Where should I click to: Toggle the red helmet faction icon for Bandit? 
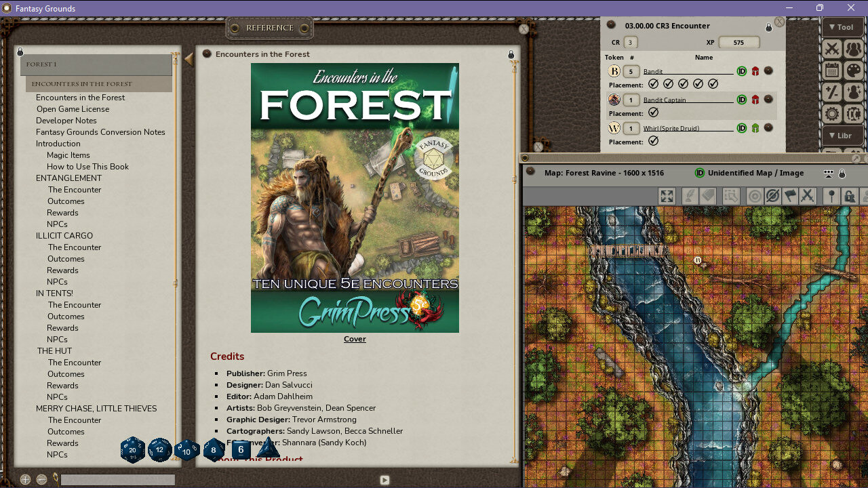[755, 70]
